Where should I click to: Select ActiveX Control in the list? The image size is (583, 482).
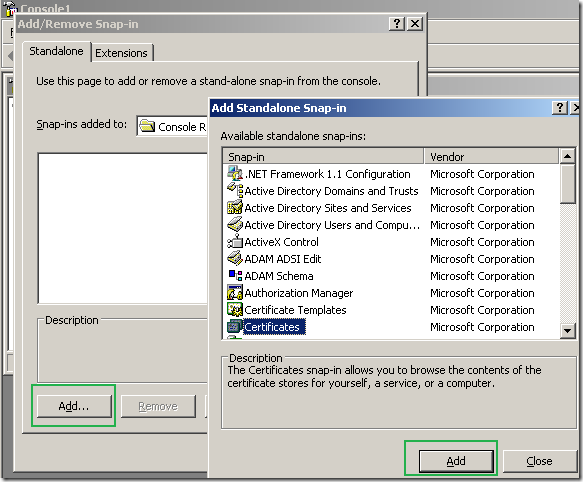pos(281,242)
